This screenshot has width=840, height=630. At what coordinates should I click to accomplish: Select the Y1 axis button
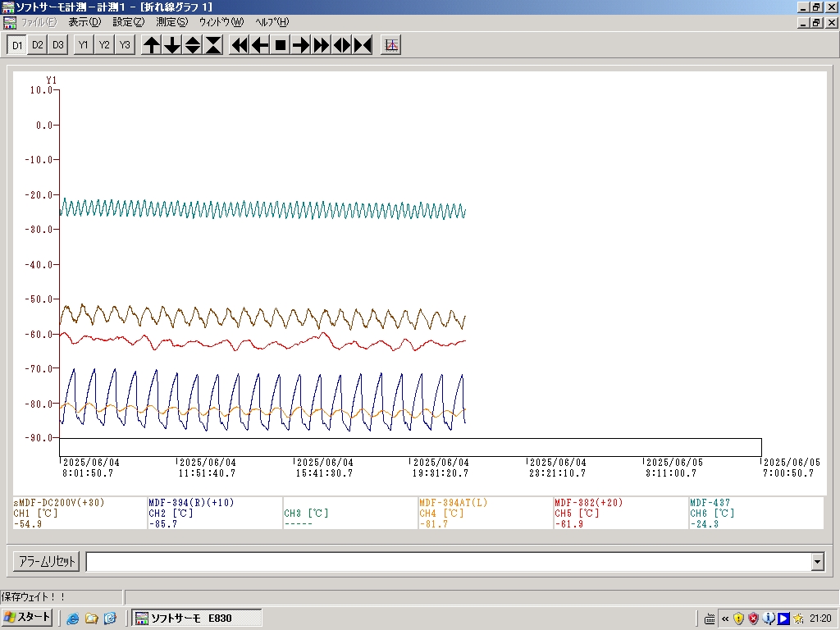pos(83,45)
